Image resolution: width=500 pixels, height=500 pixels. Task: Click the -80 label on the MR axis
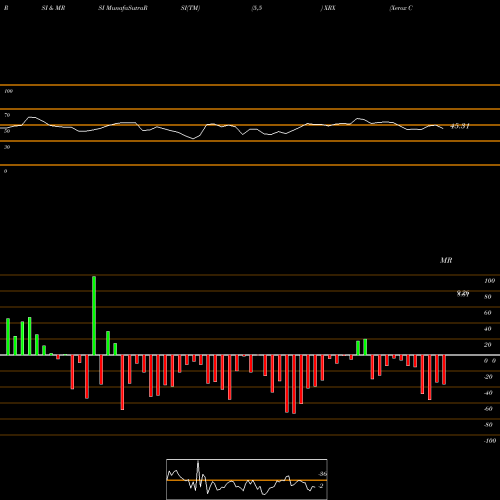coord(488,425)
